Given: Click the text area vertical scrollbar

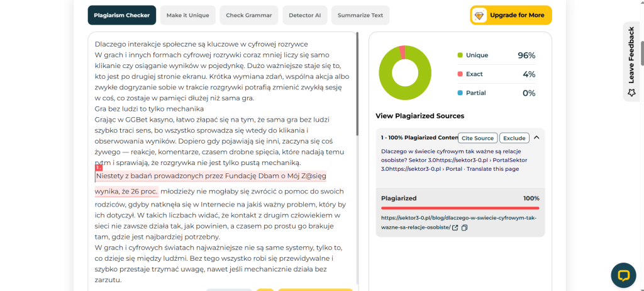Looking at the screenshot, I should (357, 84).
